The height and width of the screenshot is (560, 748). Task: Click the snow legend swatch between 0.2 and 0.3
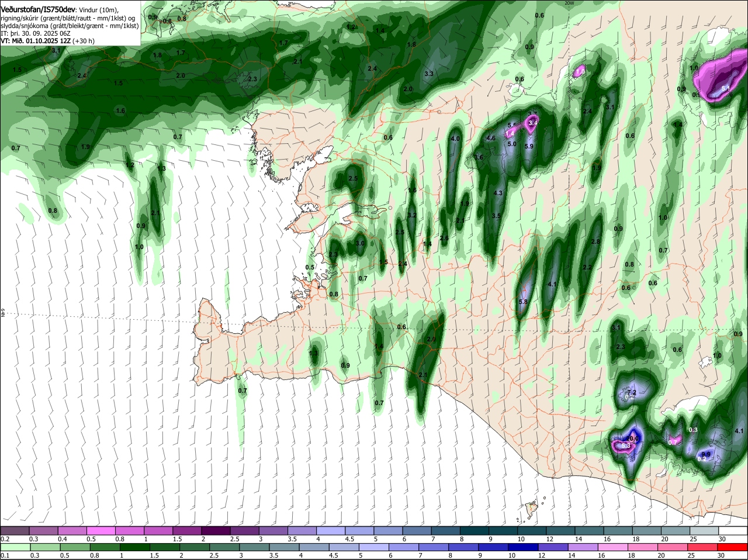click(x=15, y=530)
